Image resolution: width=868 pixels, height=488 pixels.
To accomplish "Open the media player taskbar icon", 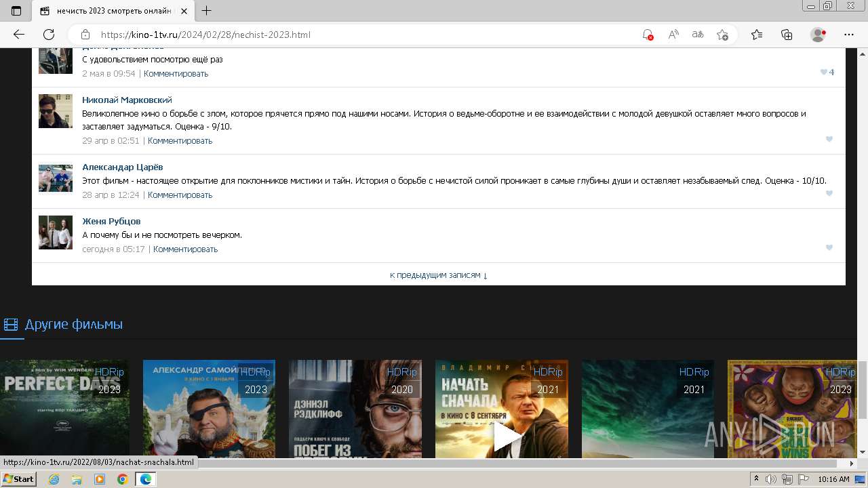I will pyautogui.click(x=100, y=479).
